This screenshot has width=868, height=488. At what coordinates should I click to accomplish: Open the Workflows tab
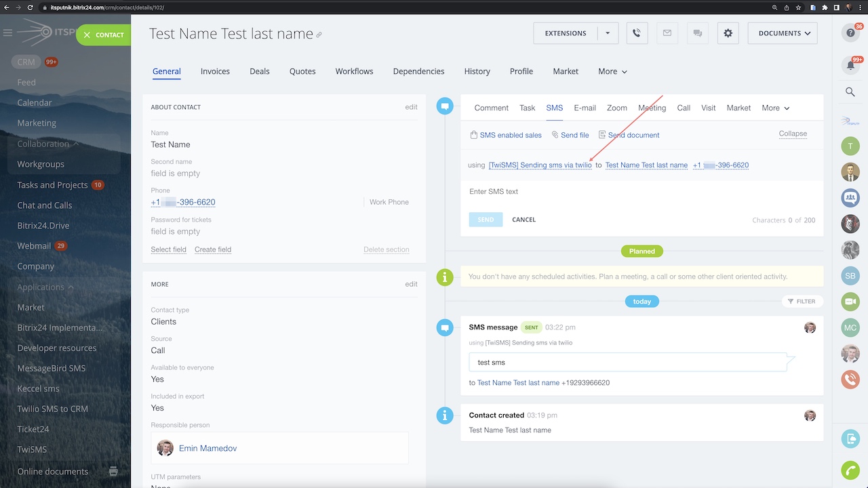click(x=354, y=71)
